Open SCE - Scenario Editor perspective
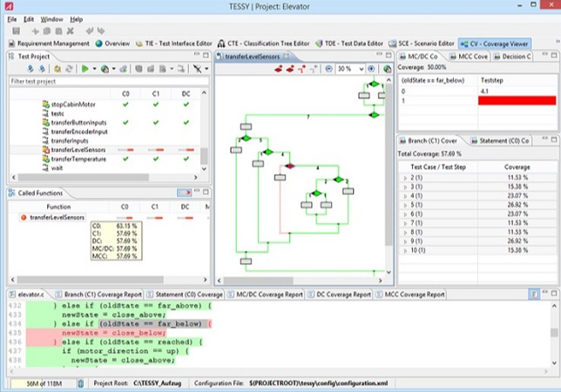 coord(422,44)
